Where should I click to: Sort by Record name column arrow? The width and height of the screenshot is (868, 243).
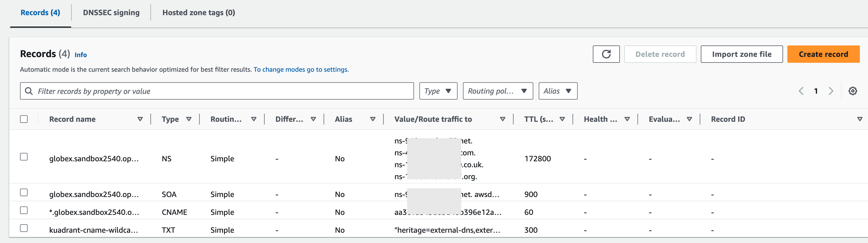pyautogui.click(x=140, y=119)
